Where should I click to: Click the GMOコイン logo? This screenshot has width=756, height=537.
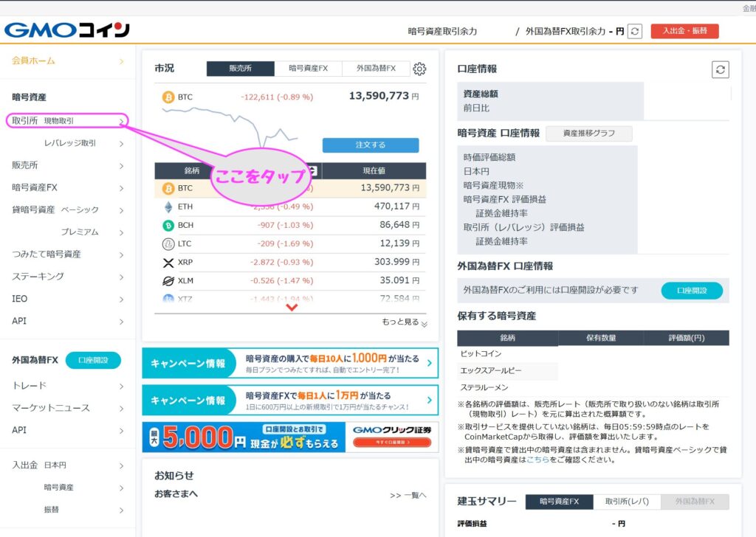click(x=67, y=30)
